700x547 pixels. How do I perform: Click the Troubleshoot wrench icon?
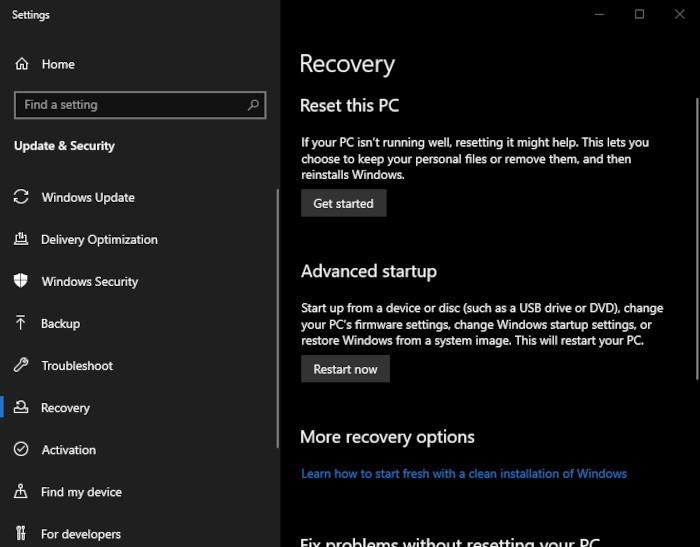tap(21, 365)
